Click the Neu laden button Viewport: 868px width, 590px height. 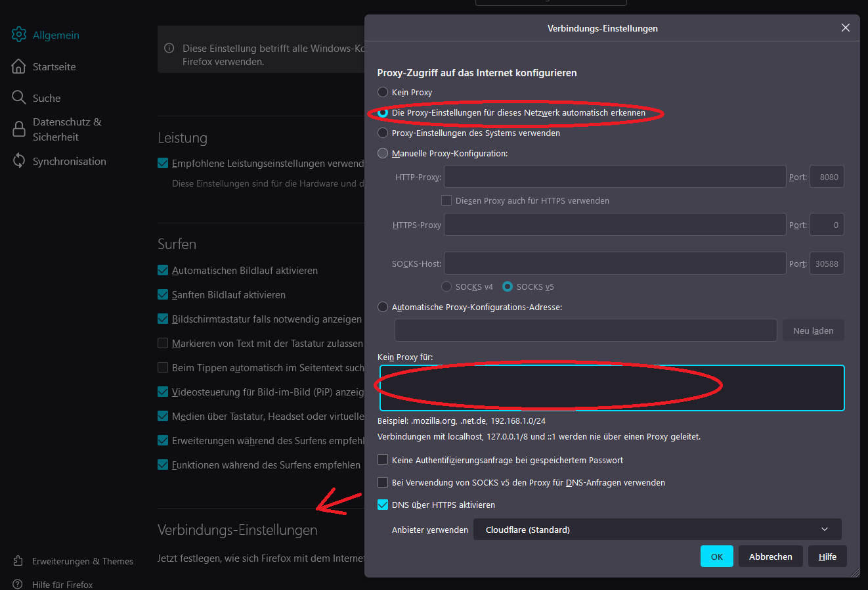click(814, 330)
